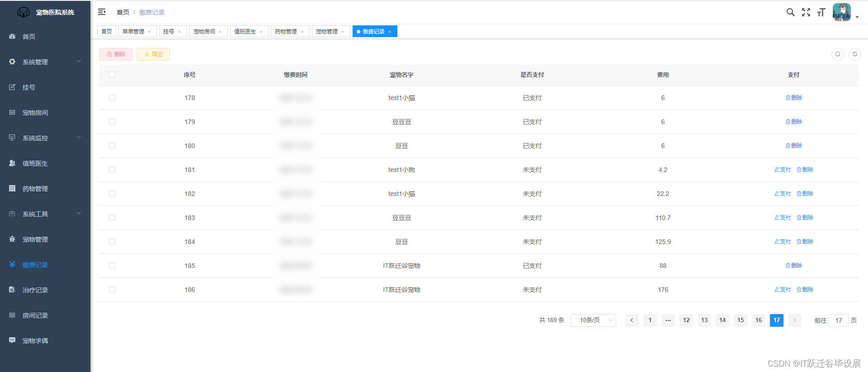Screen dimensions: 868x372
Task: Check the row 179 checkbox
Action: tap(112, 122)
